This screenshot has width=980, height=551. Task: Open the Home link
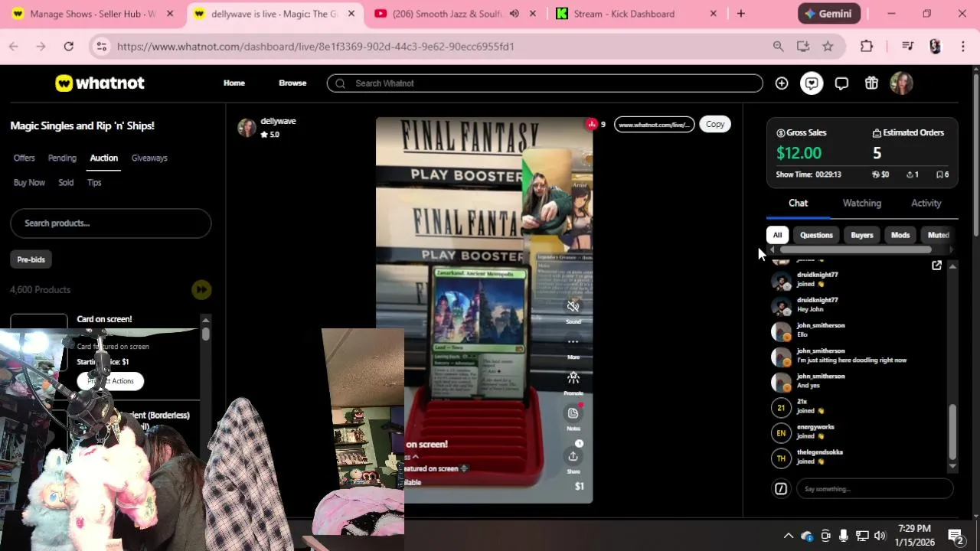234,83
